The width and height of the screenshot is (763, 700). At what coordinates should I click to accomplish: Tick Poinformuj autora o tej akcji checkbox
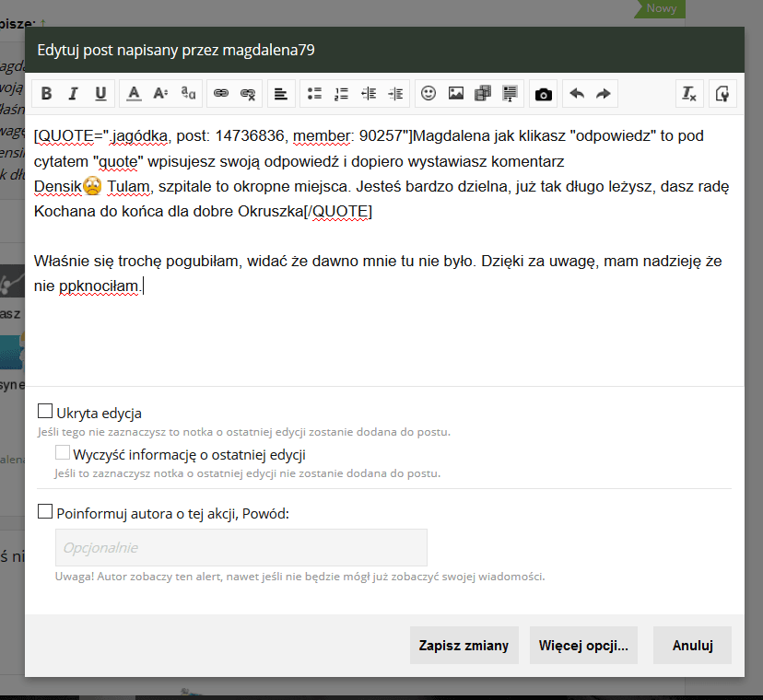point(44,512)
